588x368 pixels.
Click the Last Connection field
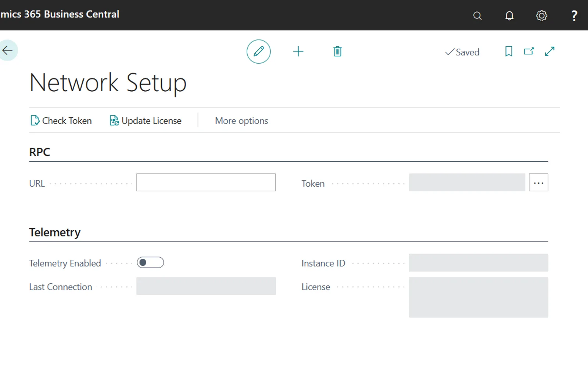point(206,286)
